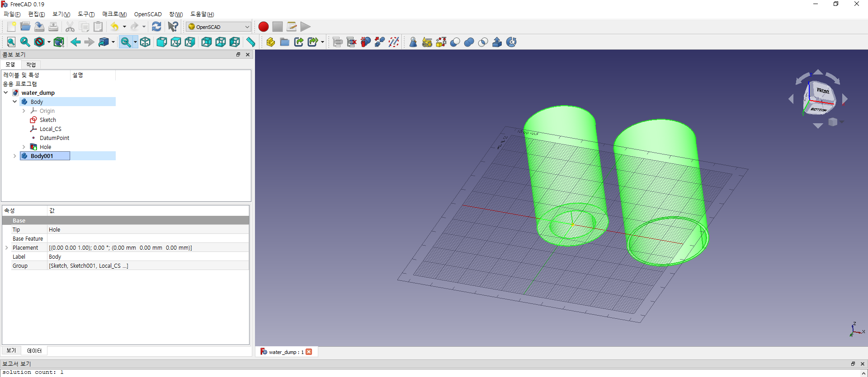
Task: Create a new document with the blank page icon
Action: click(x=11, y=27)
